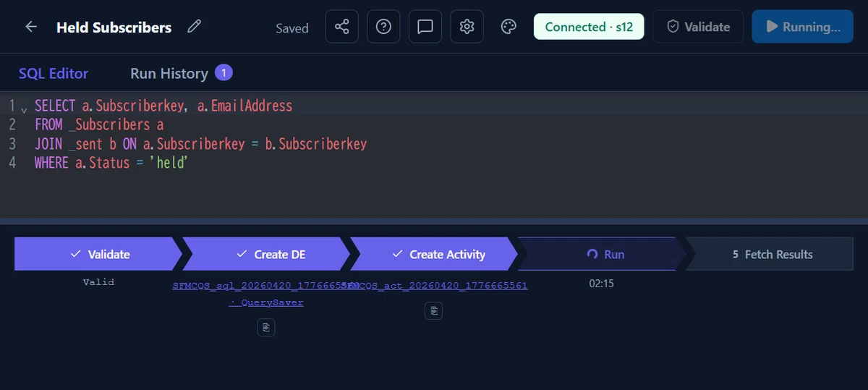Place cursor in SELECT line of SQL editor
868x390 pixels.
click(x=163, y=106)
